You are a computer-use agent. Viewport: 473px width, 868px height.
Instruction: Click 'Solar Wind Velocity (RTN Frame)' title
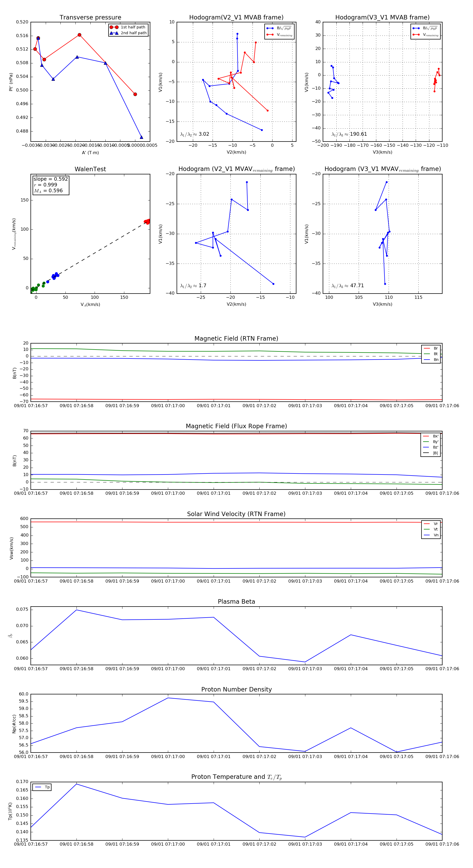pos(236,514)
